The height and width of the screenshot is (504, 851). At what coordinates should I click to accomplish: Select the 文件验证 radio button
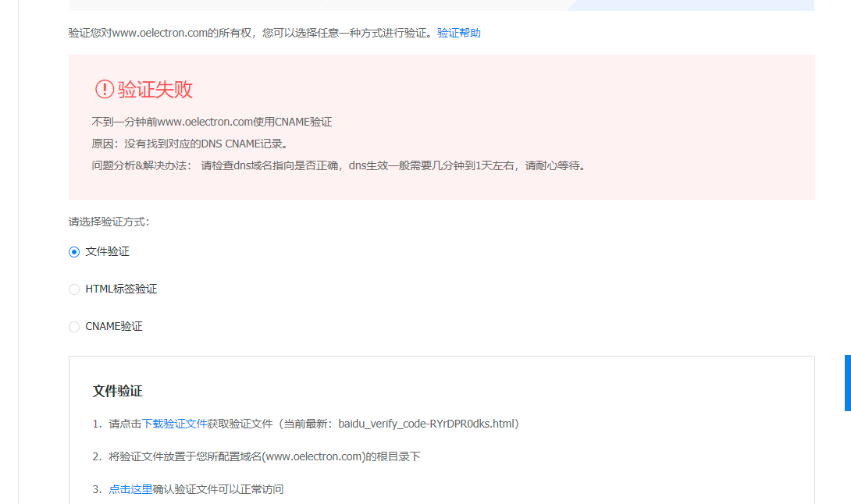click(74, 252)
